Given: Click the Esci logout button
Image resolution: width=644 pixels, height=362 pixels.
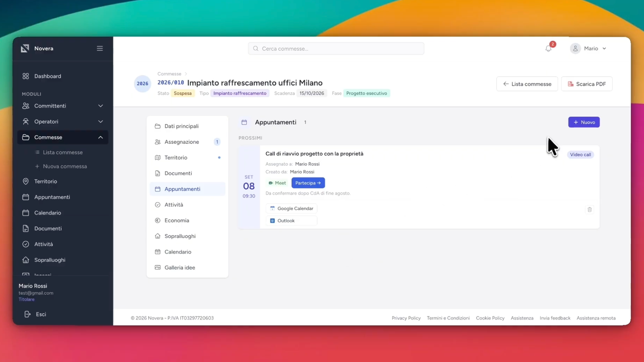Looking at the screenshot, I should pyautogui.click(x=35, y=314).
